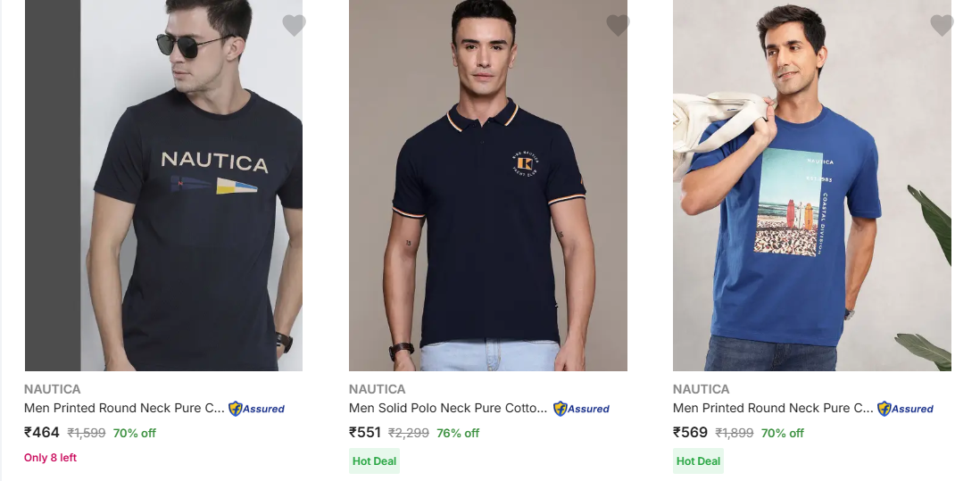980x481 pixels.
Task: Open third product's Printed Round Neck title
Action: click(773, 408)
